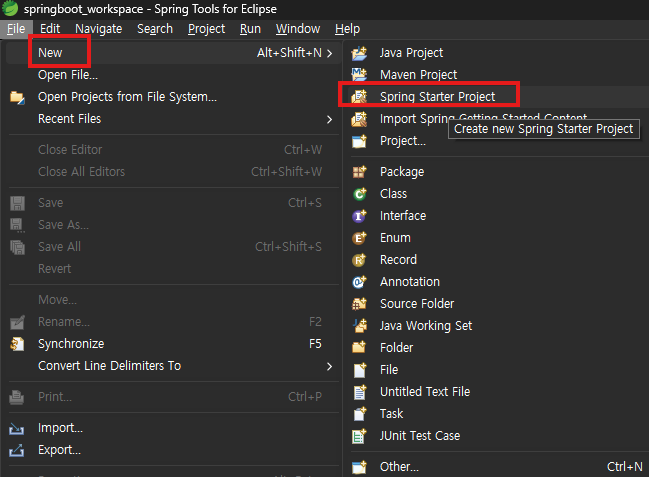Image resolution: width=649 pixels, height=477 pixels.
Task: Choose Untitled Text File entry
Action: pyautogui.click(x=498, y=392)
